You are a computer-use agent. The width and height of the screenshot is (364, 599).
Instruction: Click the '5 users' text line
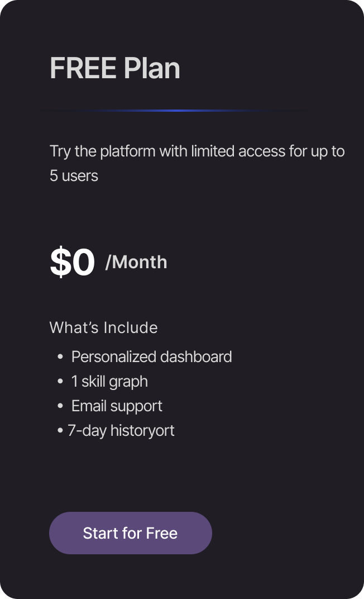[74, 175]
